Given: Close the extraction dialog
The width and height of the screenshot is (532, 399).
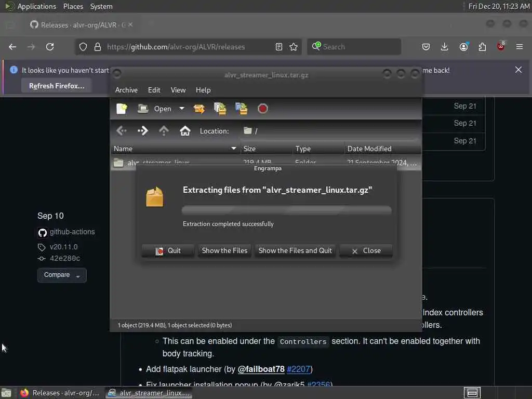Looking at the screenshot, I should [x=366, y=251].
